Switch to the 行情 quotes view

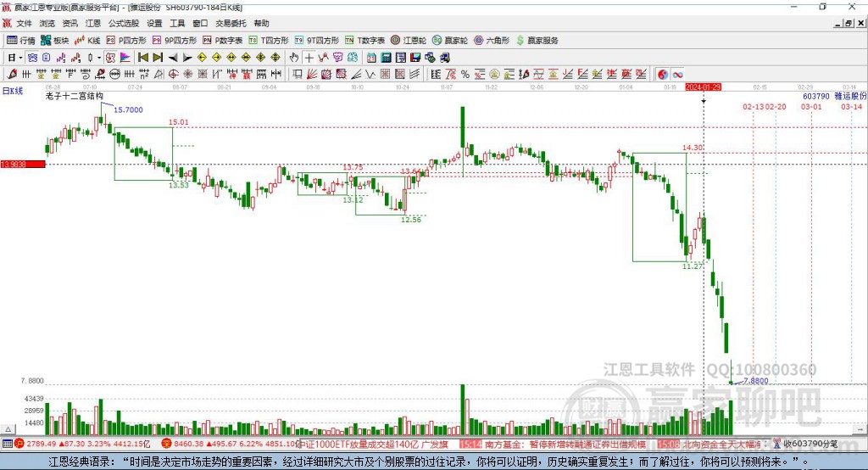tap(21, 41)
